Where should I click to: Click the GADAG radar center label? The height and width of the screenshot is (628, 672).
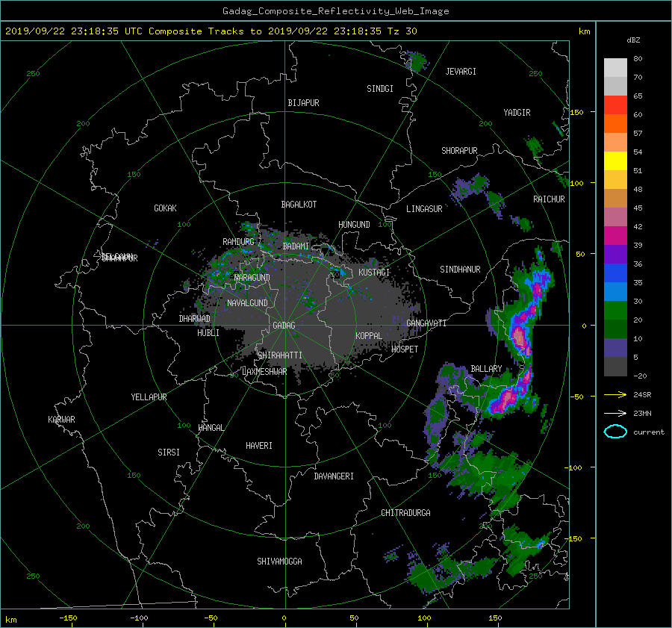click(284, 326)
